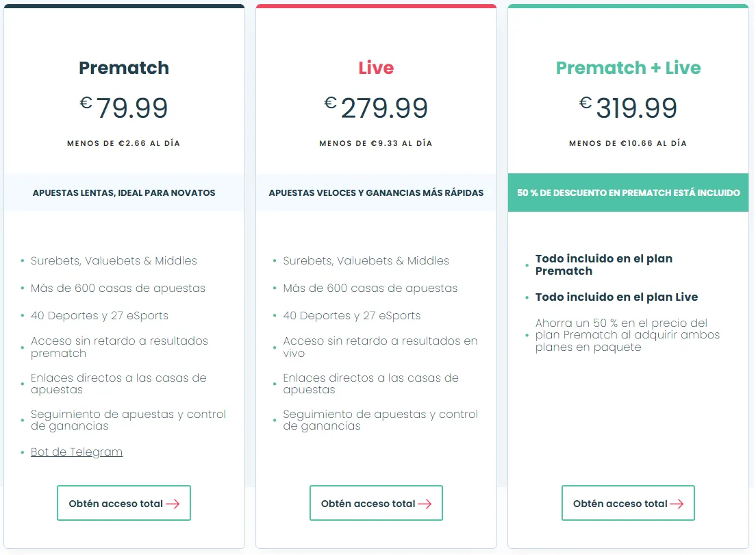Select the Apuestas lentas, ideal para novatos tagline
Image resolution: width=756 pixels, height=555 pixels.
click(124, 193)
